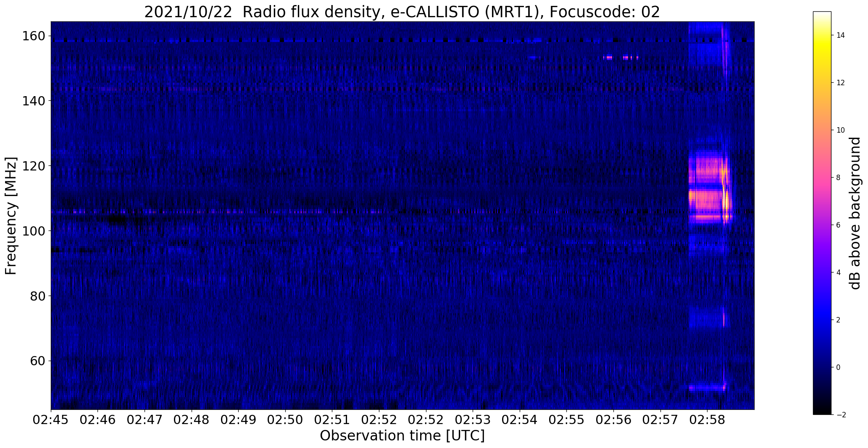Click the 8 tick on the colorbar

[x=839, y=178]
